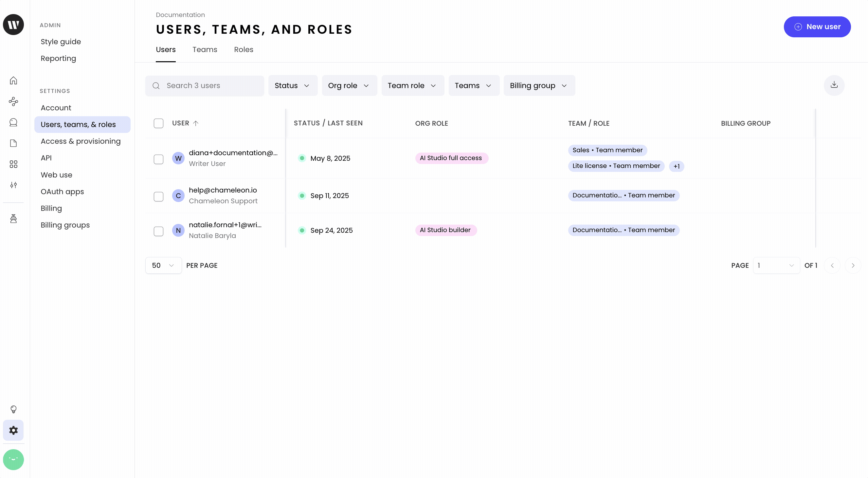
Task: Open the 50 per page dropdown
Action: (x=163, y=266)
